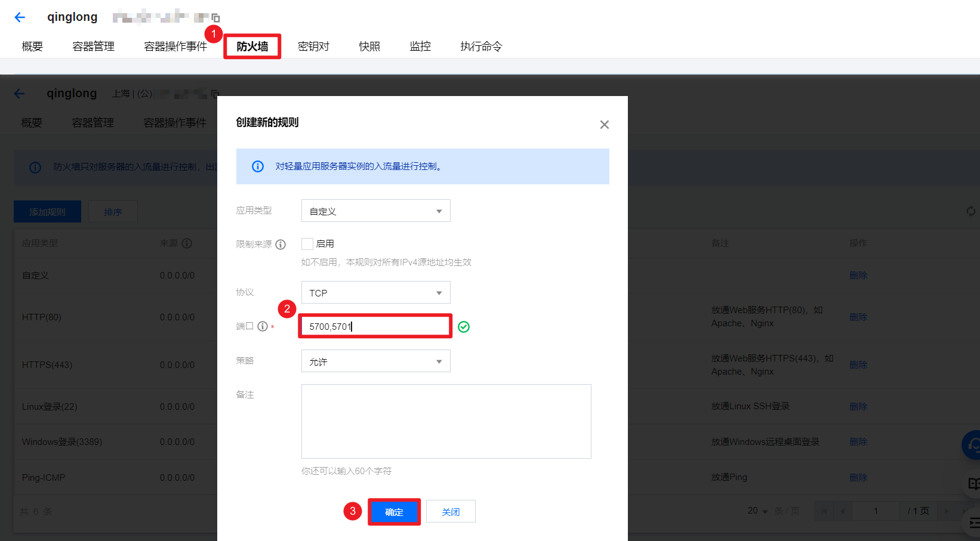Click the Windows登录(3389) cell in the table
This screenshot has width=980, height=541.
pyautogui.click(x=62, y=442)
